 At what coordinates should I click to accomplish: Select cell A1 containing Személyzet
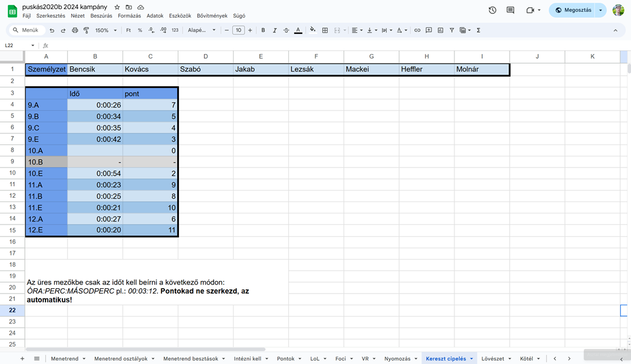pos(46,69)
